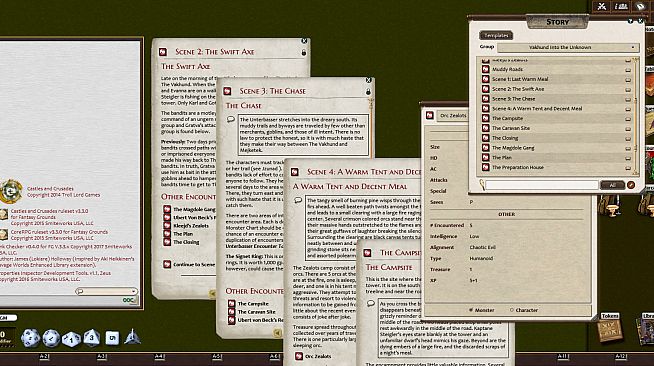654x366 pixels.
Task: Pick the d20 die
Action: point(30,338)
